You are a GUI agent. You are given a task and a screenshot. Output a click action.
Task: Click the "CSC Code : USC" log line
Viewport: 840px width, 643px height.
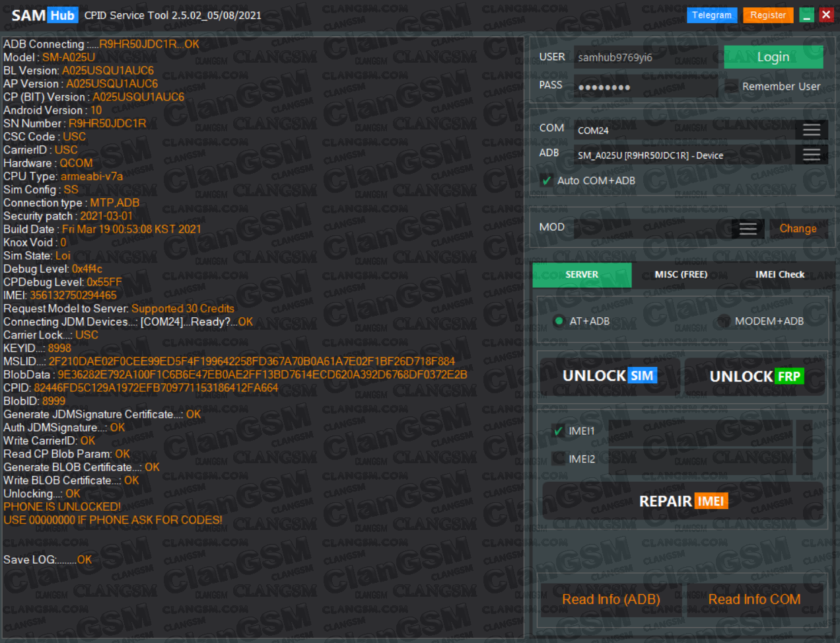[44, 137]
